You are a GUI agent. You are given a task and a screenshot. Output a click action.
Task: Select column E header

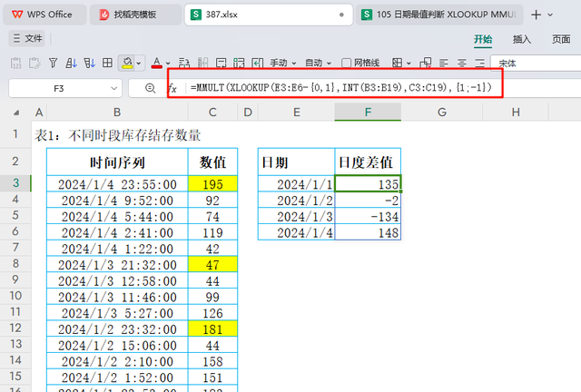pyautogui.click(x=297, y=113)
